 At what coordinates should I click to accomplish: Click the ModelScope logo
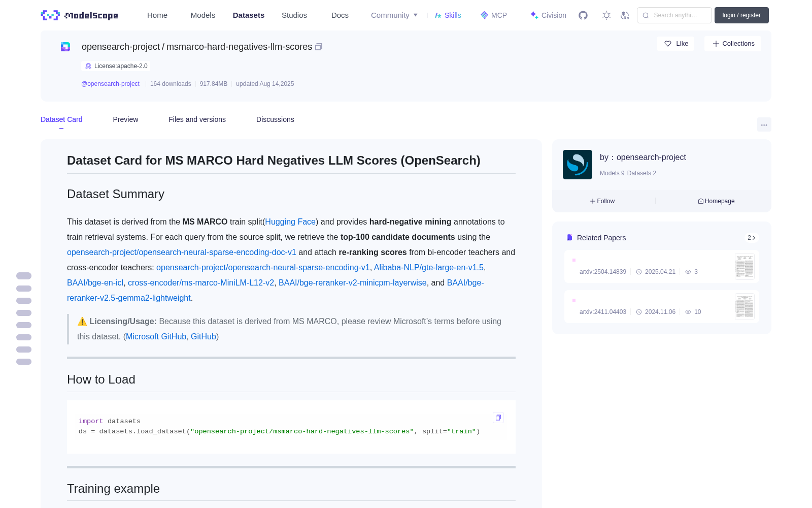(80, 15)
